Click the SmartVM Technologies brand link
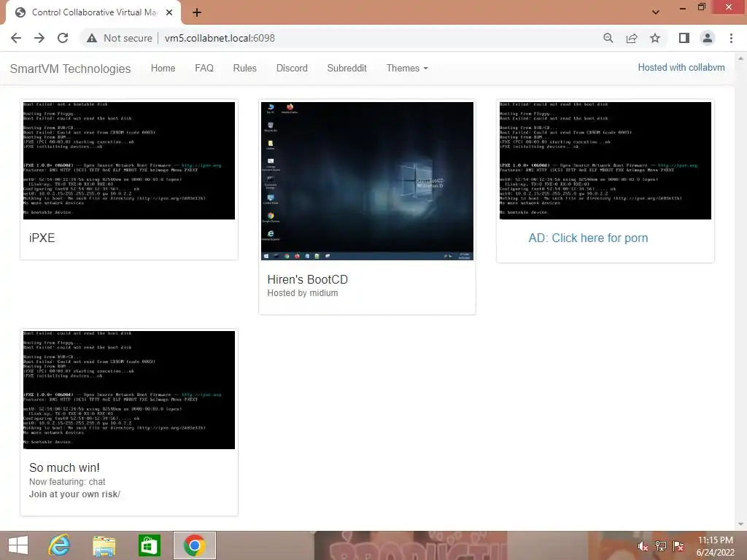The width and height of the screenshot is (747, 560). (x=70, y=69)
